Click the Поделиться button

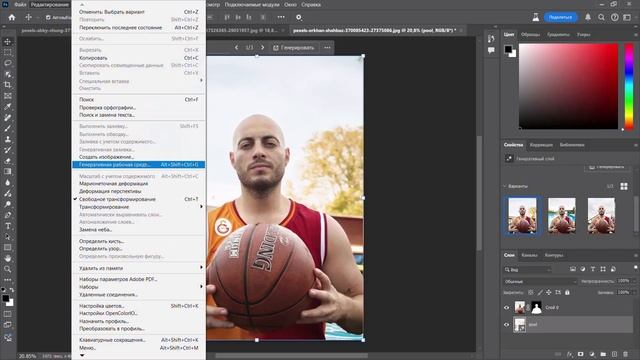[560, 17]
